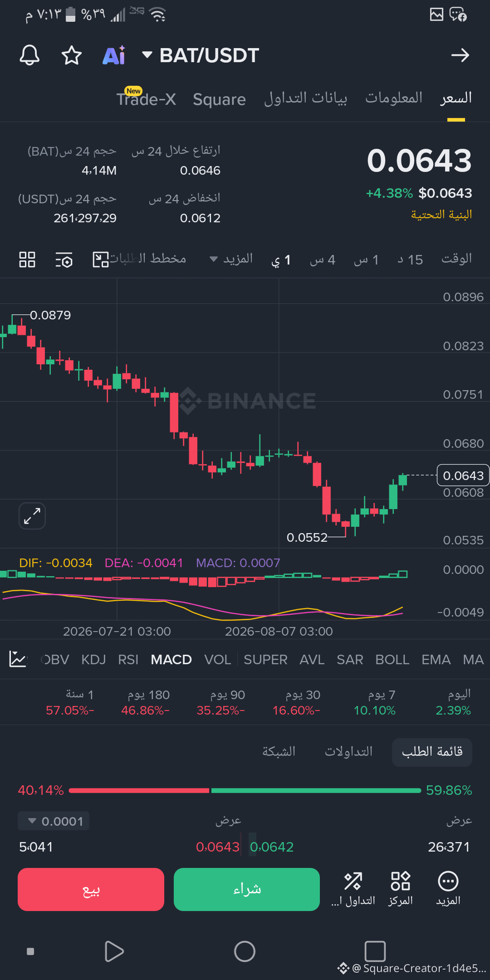Open the الشبكة tab
The height and width of the screenshot is (980, 490).
279,752
